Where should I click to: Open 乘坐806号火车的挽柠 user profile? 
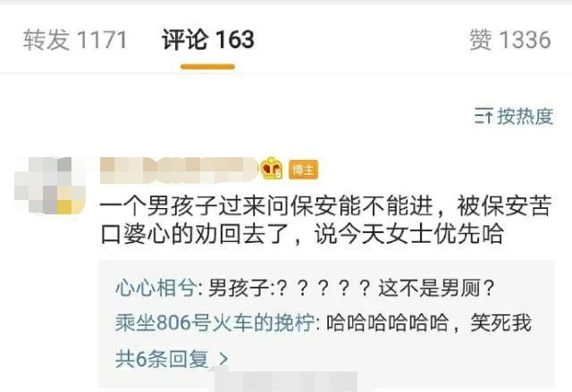pos(214,322)
